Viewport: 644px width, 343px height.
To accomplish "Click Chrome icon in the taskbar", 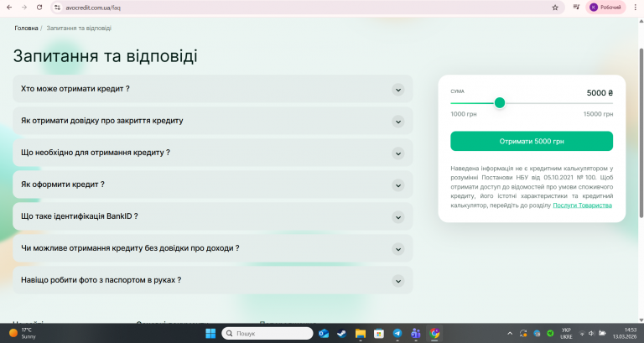I will tap(434, 333).
